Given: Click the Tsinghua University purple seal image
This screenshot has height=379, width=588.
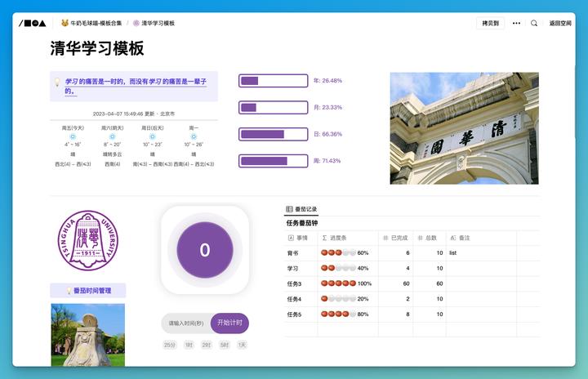Looking at the screenshot, I should 88,240.
